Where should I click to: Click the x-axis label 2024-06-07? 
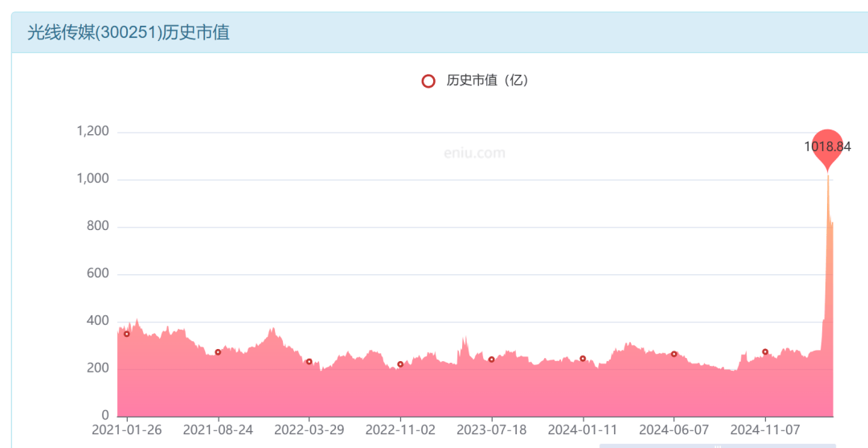[x=674, y=430]
